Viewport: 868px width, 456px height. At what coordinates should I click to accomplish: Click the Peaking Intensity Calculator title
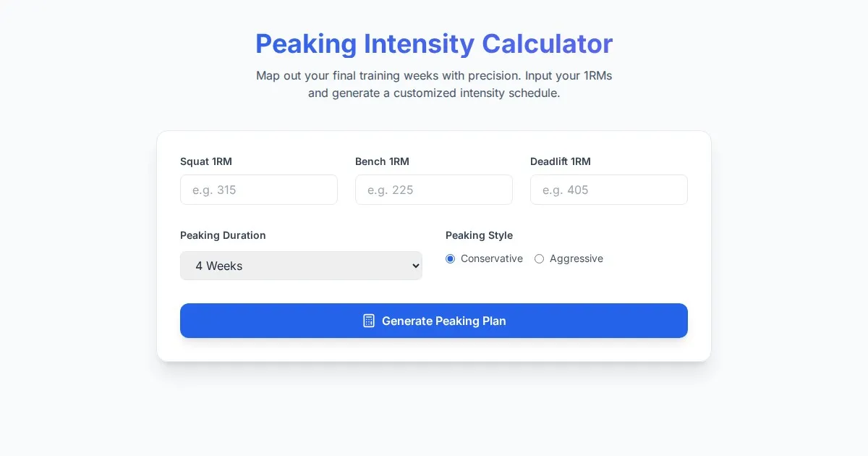coord(434,43)
